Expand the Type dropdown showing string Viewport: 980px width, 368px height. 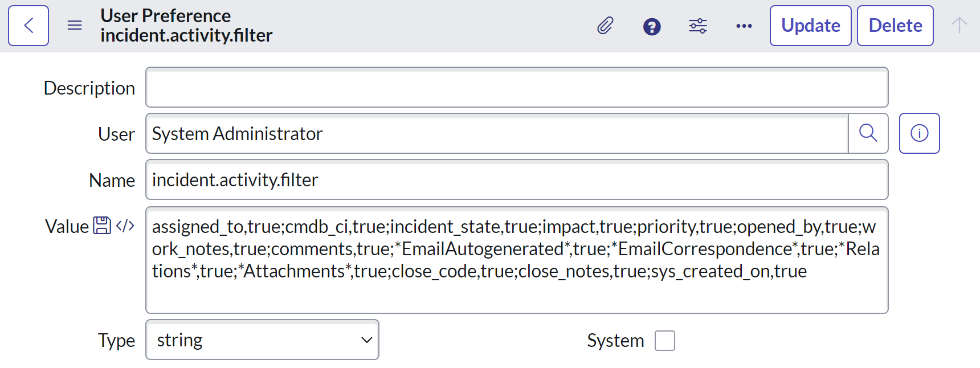(x=262, y=340)
